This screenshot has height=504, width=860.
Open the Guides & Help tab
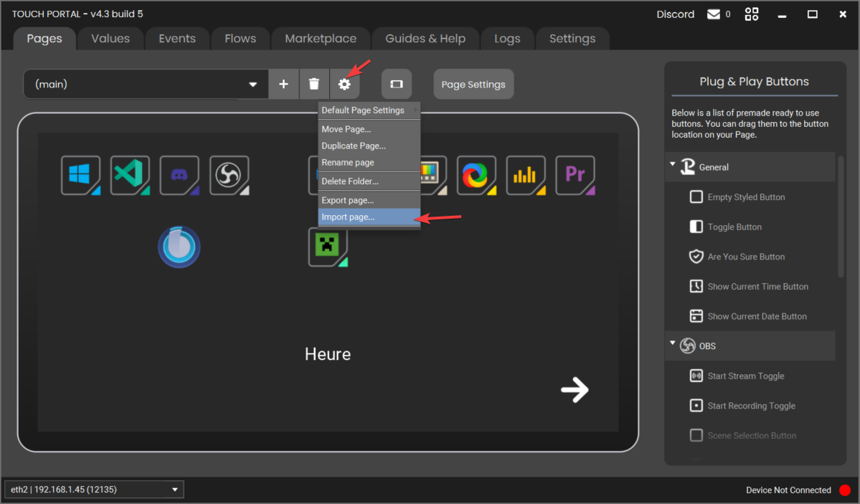[x=425, y=39]
